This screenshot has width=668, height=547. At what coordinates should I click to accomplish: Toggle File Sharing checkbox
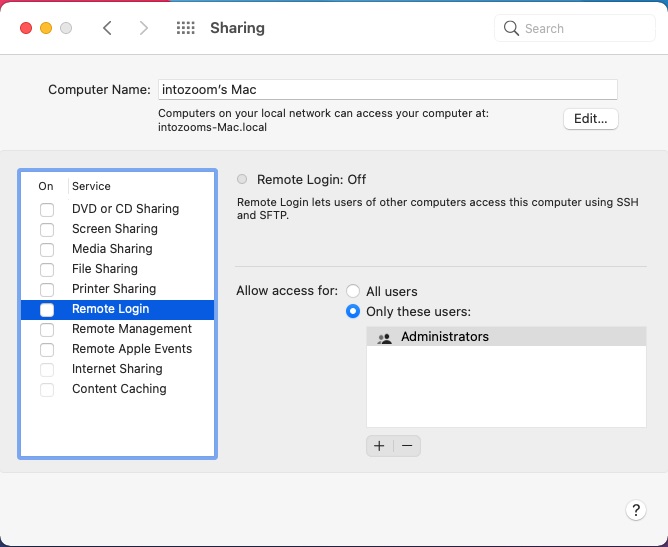coord(47,270)
